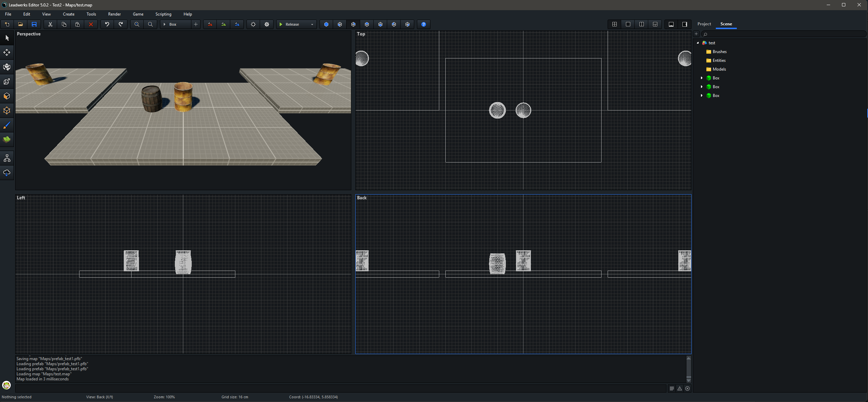Open the Release build configuration dropdown
The height and width of the screenshot is (402, 868).
point(312,24)
